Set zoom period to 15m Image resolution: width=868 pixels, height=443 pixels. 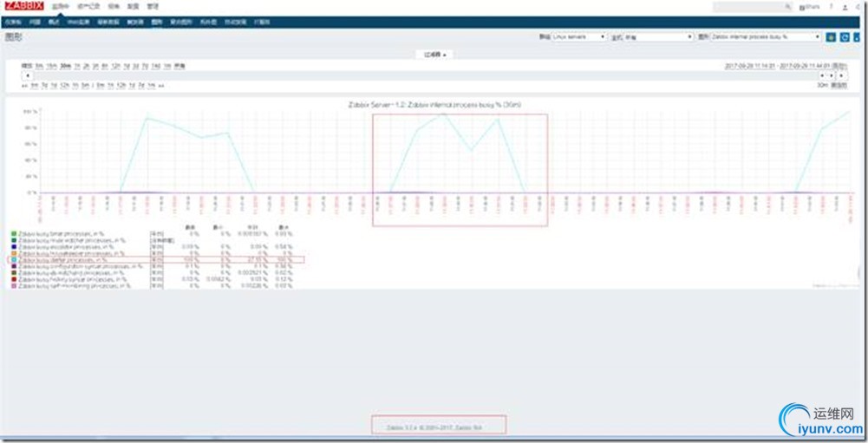(51, 66)
